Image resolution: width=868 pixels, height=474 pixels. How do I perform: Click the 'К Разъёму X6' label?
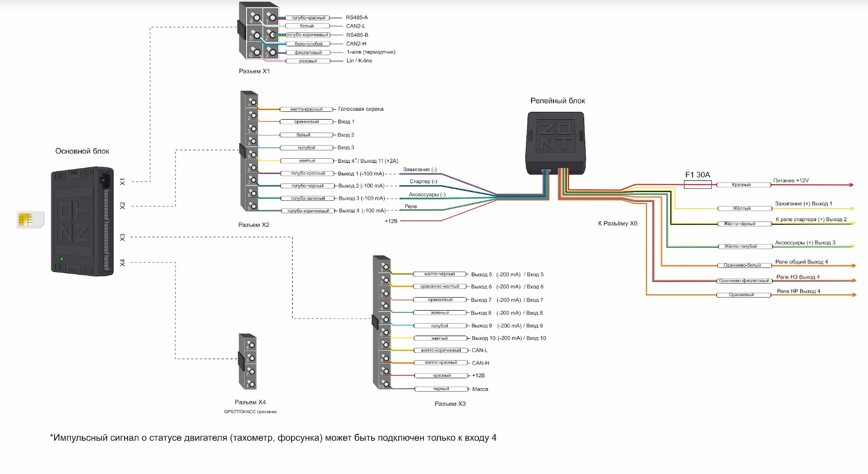click(x=618, y=224)
